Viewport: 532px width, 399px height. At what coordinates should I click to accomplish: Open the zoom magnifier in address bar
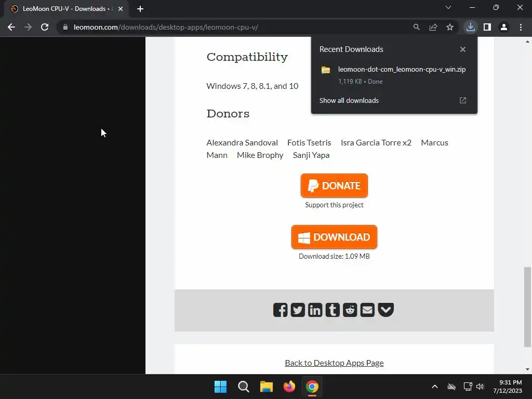click(416, 27)
